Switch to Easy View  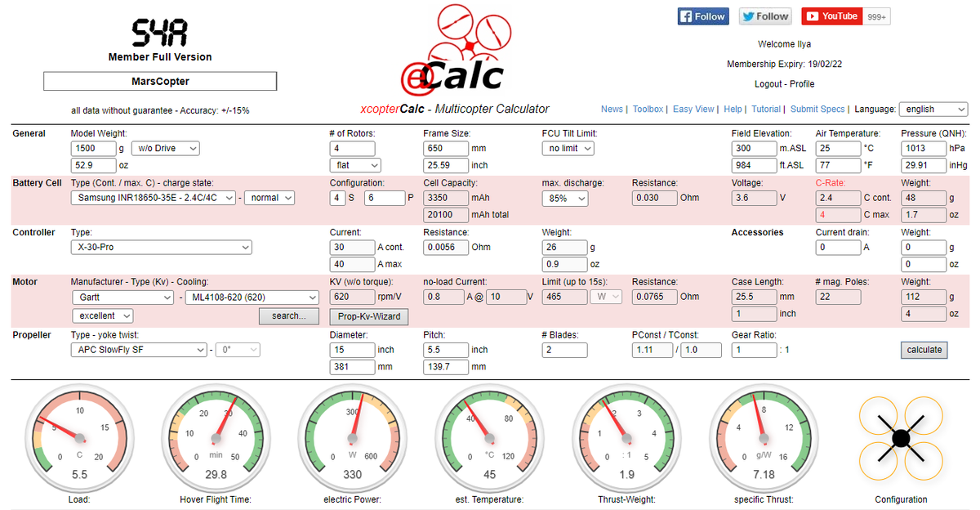click(x=693, y=110)
